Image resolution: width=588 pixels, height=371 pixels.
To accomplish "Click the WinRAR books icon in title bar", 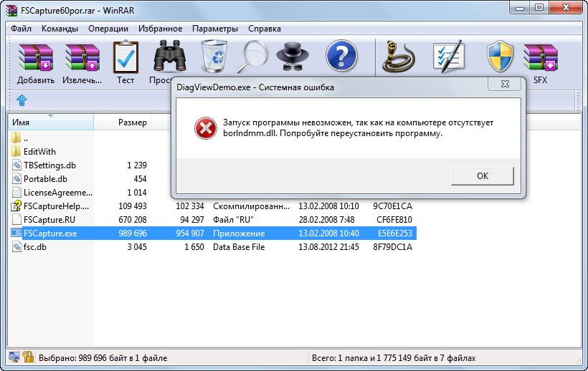I will tap(11, 10).
